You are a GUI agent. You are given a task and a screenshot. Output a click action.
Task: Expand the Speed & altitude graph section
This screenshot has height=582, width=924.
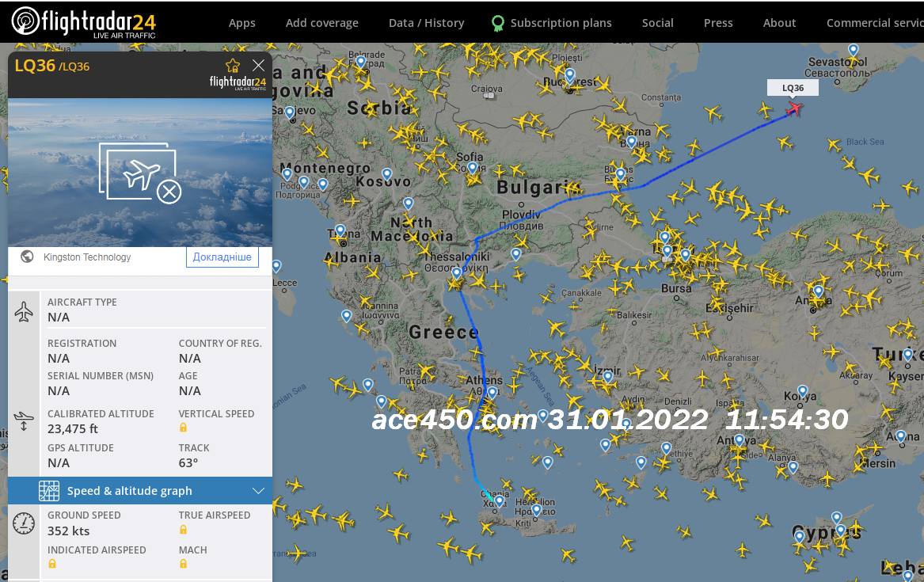[x=258, y=491]
